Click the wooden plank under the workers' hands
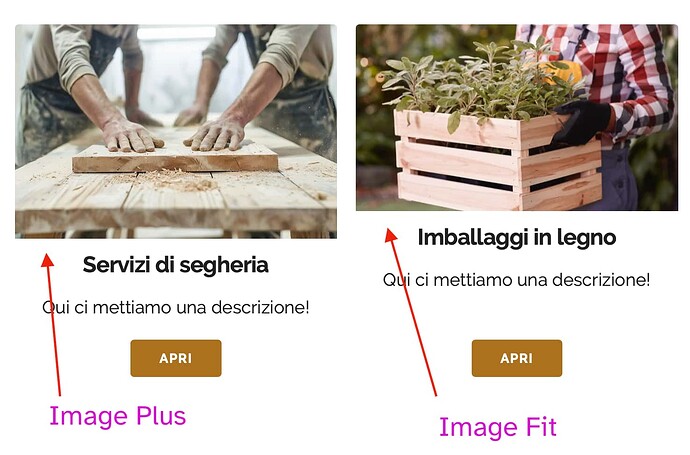The height and width of the screenshot is (455, 690). pyautogui.click(x=175, y=159)
